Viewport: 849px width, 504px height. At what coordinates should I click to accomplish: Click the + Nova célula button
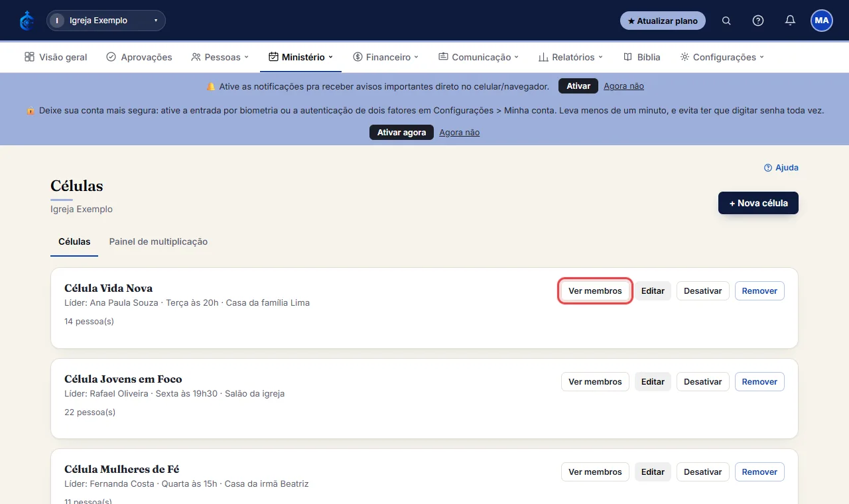[758, 203]
